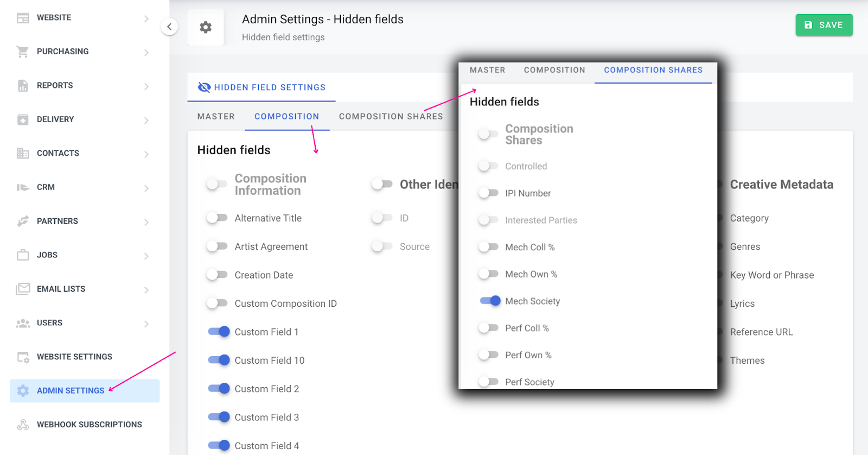Collapse the sidebar with the arrow button
This screenshot has height=455, width=868.
(169, 27)
